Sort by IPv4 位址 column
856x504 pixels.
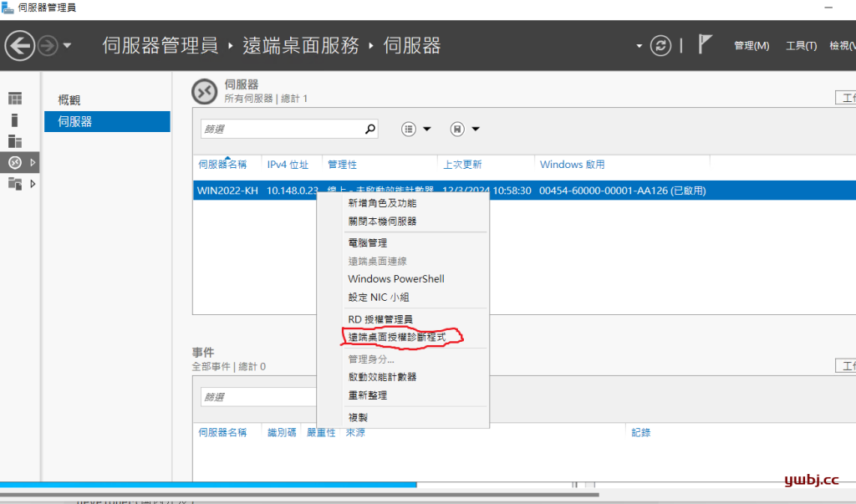point(288,165)
